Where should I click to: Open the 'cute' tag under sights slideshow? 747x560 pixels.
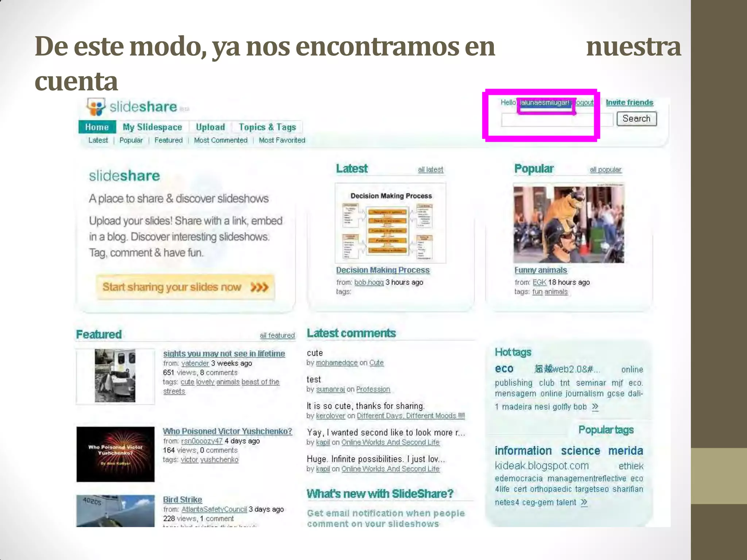[187, 382]
